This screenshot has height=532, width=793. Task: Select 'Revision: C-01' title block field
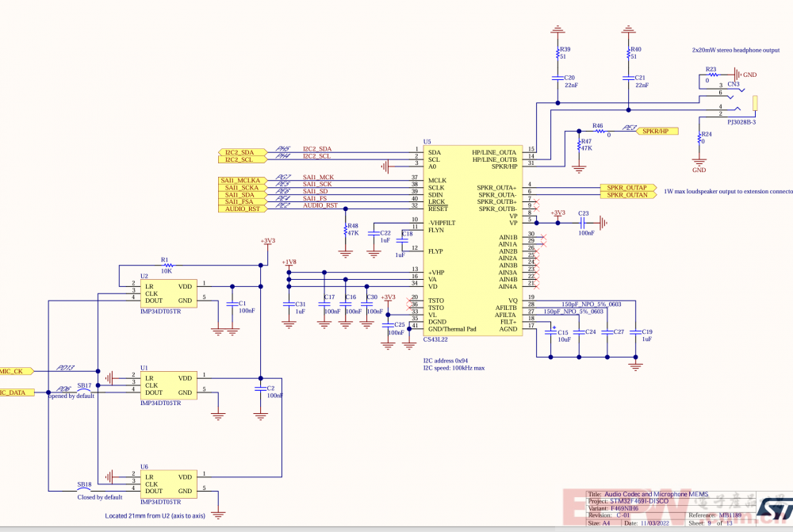point(608,515)
